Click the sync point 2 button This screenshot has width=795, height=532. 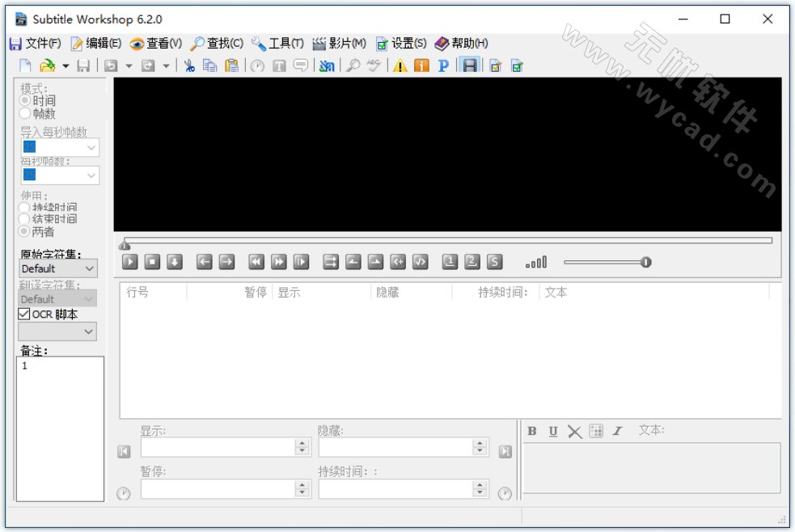pyautogui.click(x=472, y=261)
